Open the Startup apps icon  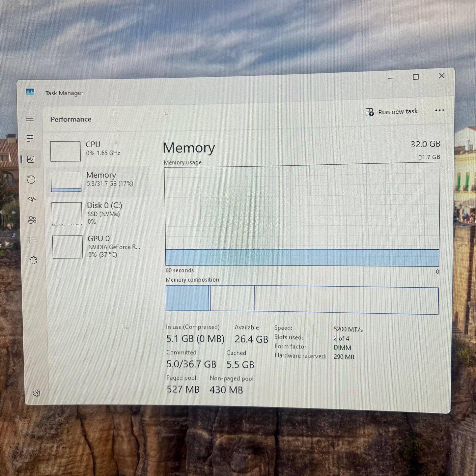(x=32, y=199)
